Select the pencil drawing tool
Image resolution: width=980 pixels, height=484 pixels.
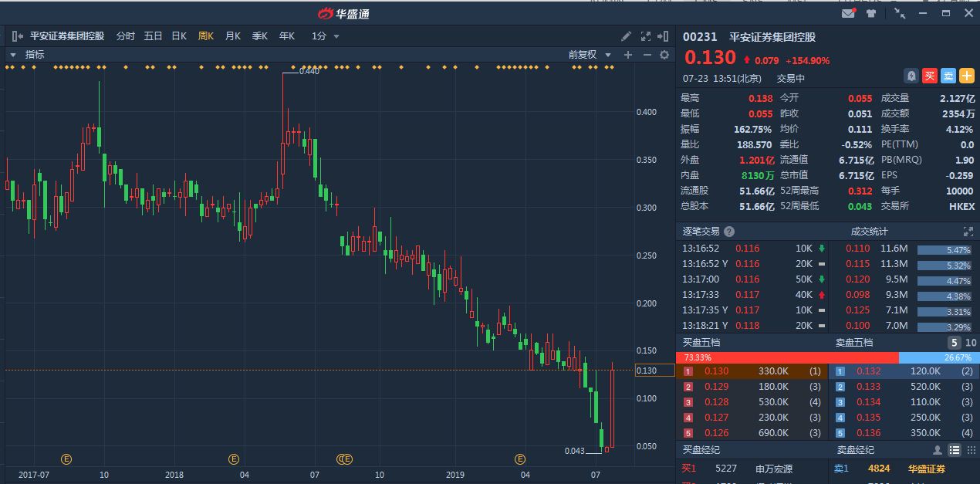(x=627, y=36)
